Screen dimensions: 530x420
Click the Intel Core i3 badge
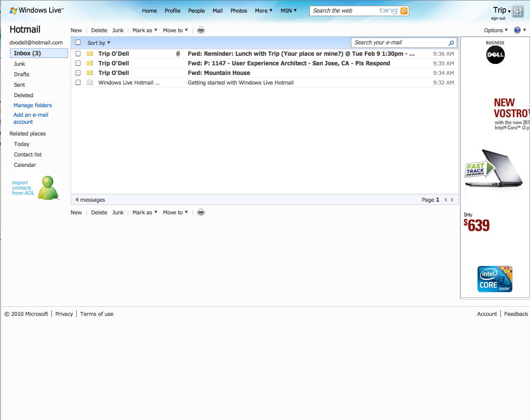tap(495, 279)
